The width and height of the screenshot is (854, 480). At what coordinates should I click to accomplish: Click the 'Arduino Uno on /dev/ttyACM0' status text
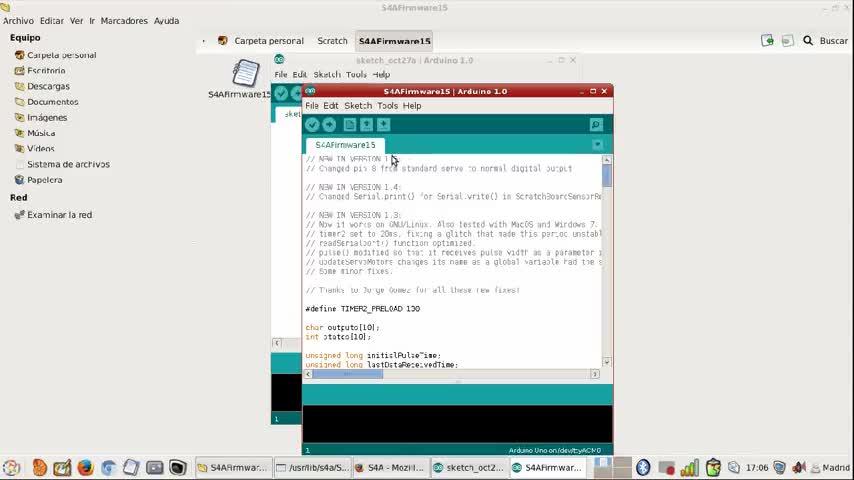point(554,451)
